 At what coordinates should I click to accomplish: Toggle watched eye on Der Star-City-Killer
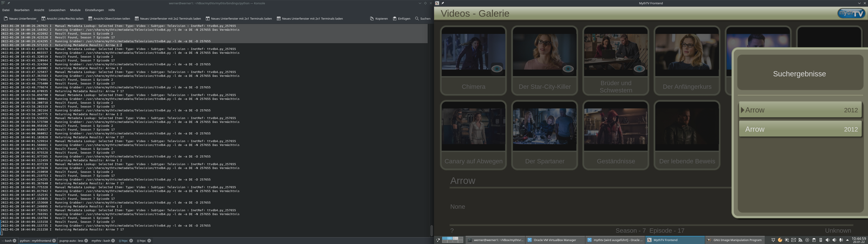568,69
